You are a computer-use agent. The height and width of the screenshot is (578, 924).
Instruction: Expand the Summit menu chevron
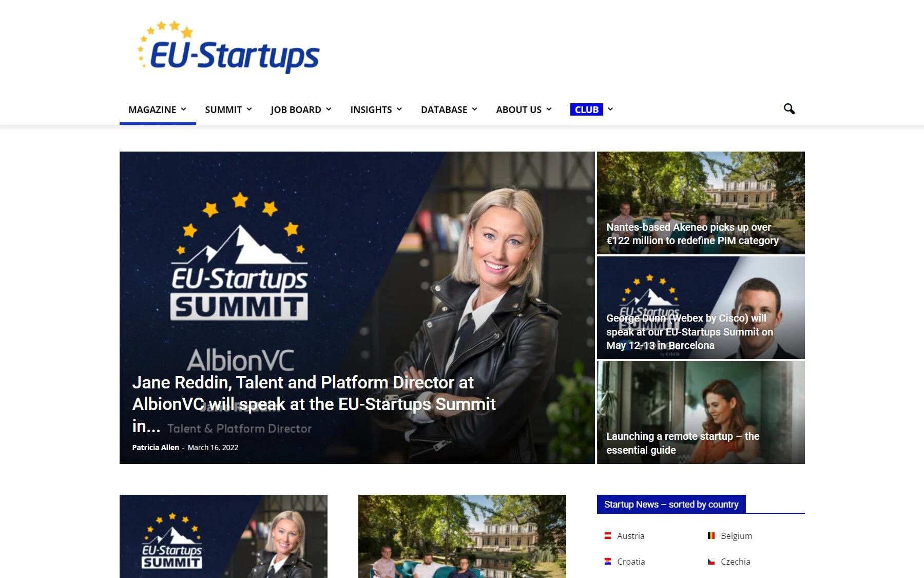coord(249,109)
